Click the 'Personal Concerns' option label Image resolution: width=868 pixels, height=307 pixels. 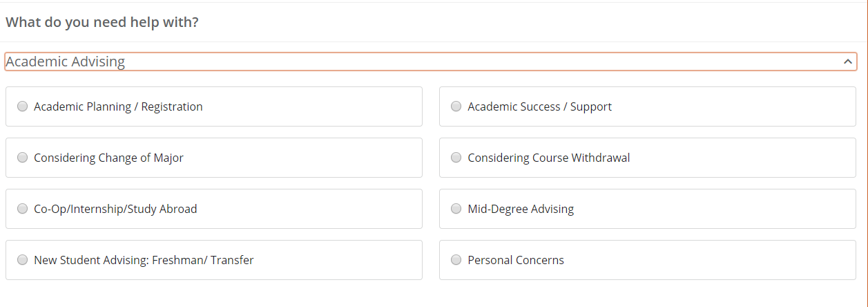(x=516, y=260)
